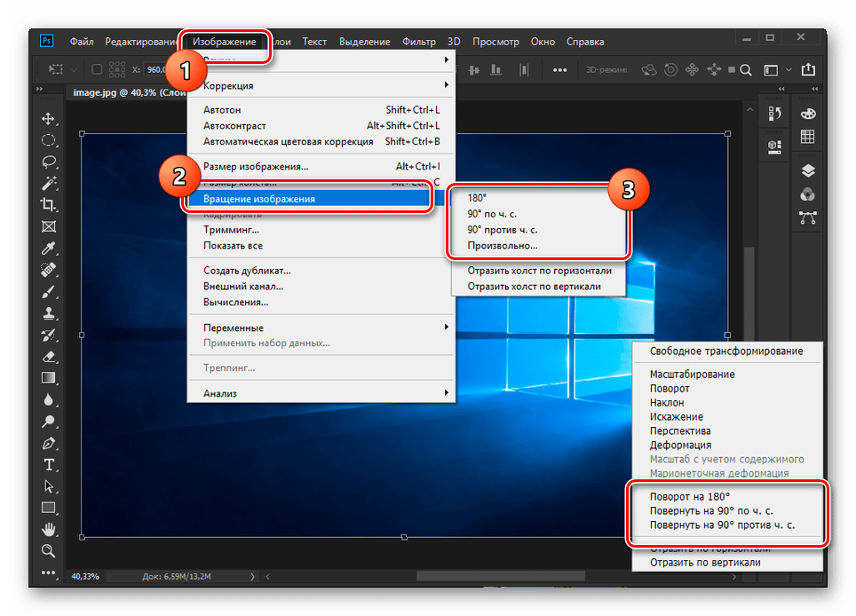Click the Share export icon
Viewport: 856px width, 616px height.
click(809, 70)
